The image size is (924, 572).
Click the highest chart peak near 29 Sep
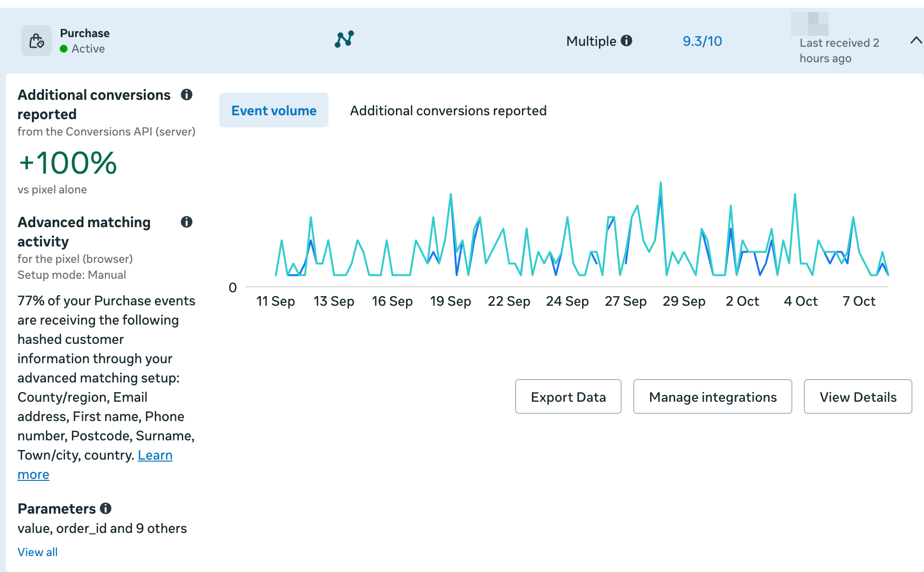point(661,183)
